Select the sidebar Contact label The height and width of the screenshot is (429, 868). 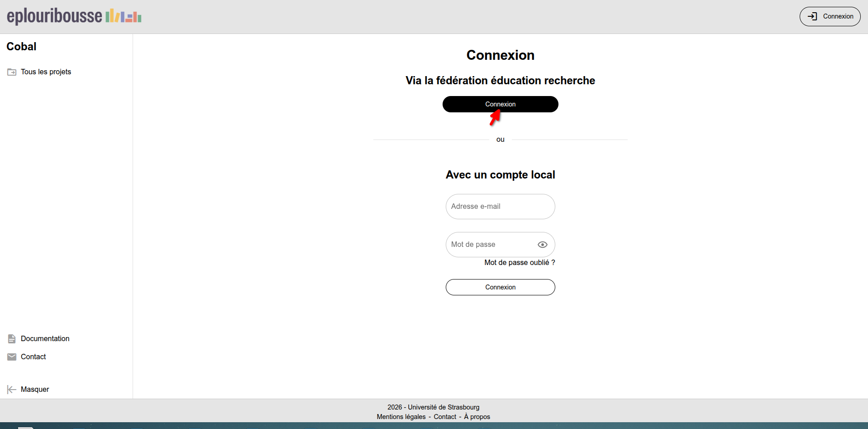(x=33, y=357)
